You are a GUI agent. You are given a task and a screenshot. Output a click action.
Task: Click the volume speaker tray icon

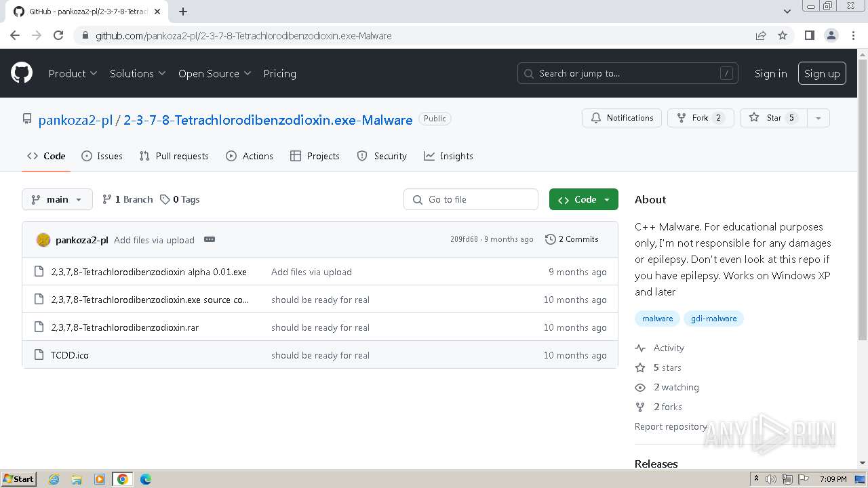coord(771,479)
